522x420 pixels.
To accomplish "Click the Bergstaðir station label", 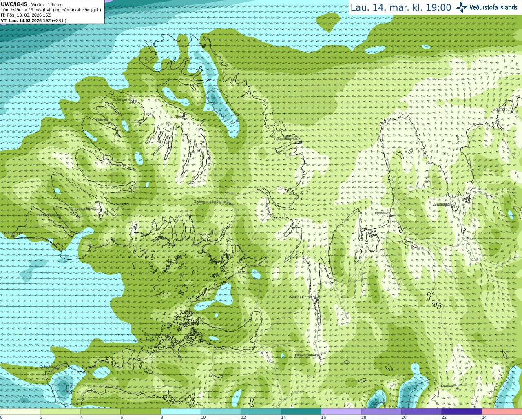I will point(442,204).
